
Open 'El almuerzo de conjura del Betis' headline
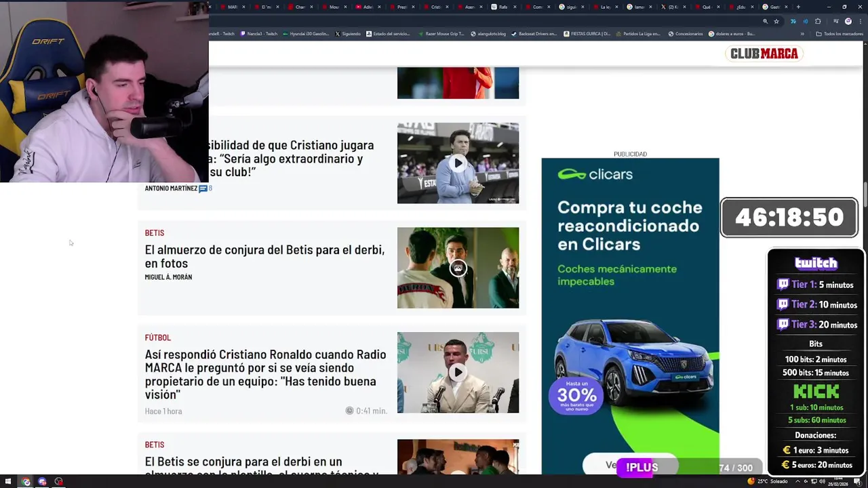(x=264, y=256)
